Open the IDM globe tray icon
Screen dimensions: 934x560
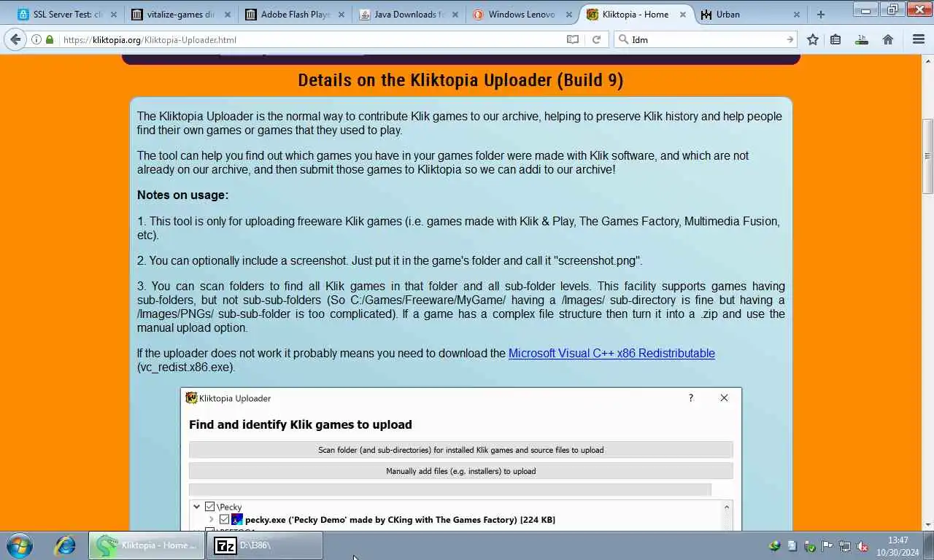coord(774,546)
